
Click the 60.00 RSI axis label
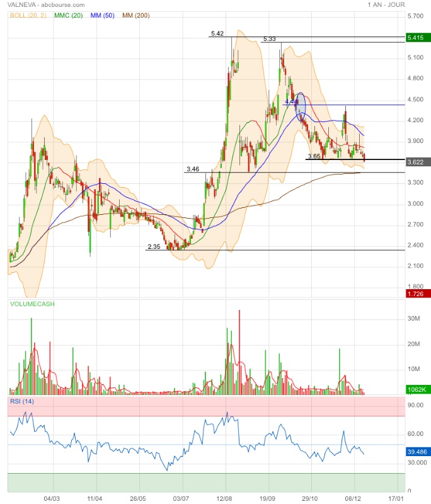(416, 434)
